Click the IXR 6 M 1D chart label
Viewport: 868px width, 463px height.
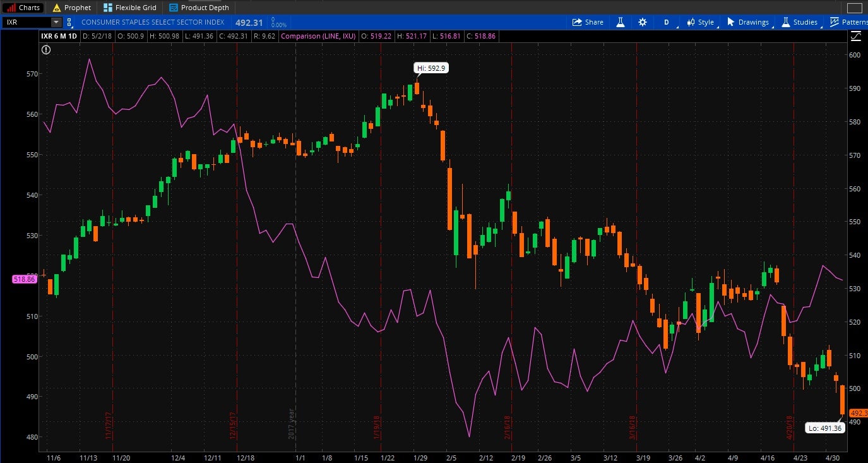coord(59,36)
